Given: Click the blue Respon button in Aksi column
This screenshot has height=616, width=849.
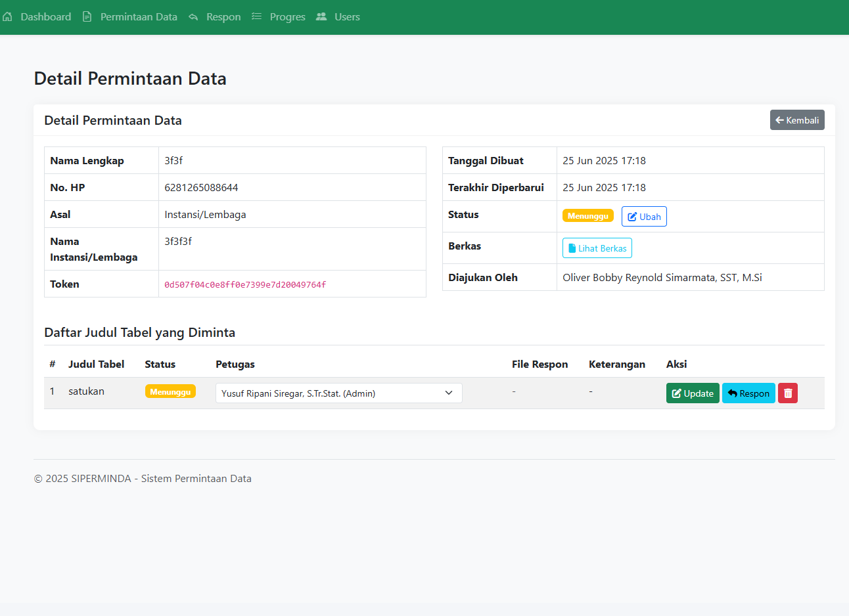Looking at the screenshot, I should tap(748, 393).
